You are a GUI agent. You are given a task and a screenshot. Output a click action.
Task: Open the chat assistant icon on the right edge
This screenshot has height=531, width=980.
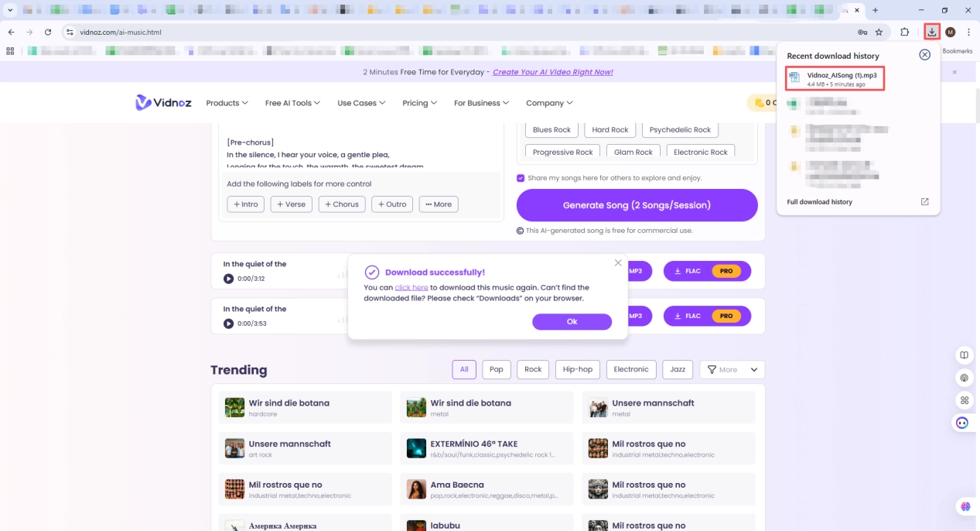coord(961,423)
